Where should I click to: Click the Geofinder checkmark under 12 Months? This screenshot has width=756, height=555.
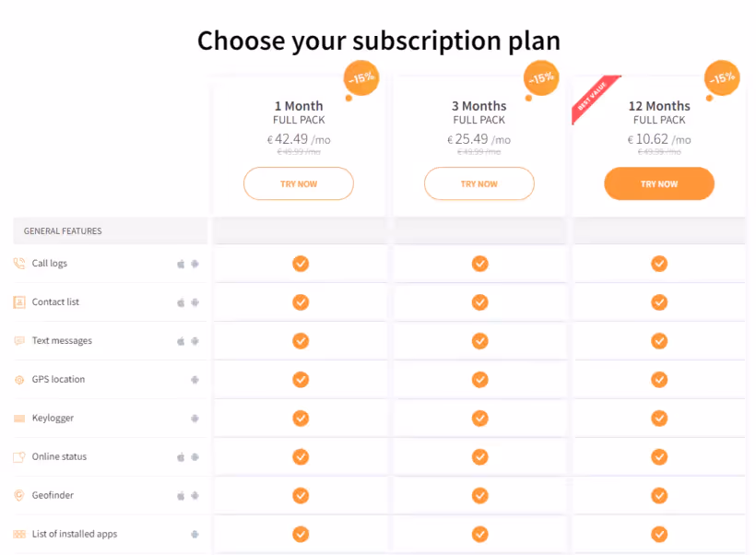[x=659, y=495]
